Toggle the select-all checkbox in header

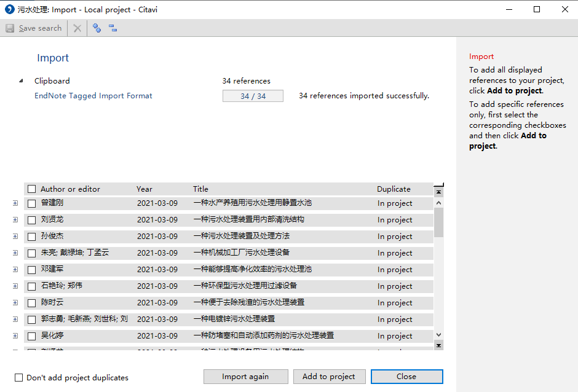point(32,189)
